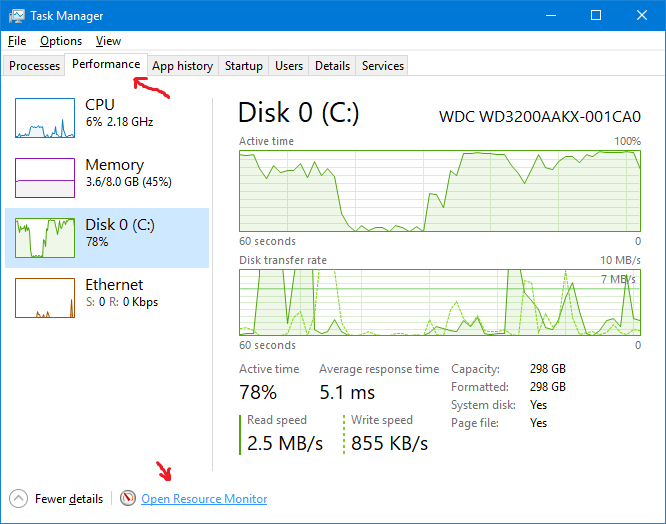
Task: Open the View menu
Action: click(108, 41)
